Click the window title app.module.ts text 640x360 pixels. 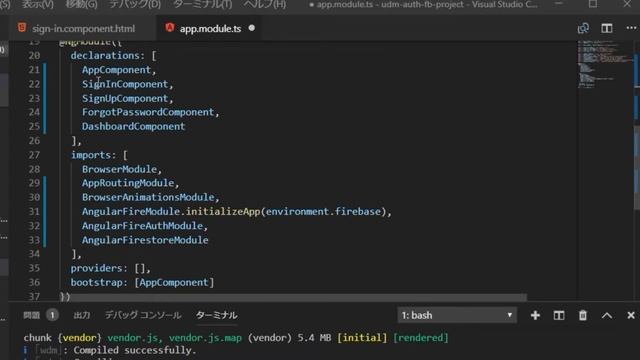pyautogui.click(x=344, y=4)
